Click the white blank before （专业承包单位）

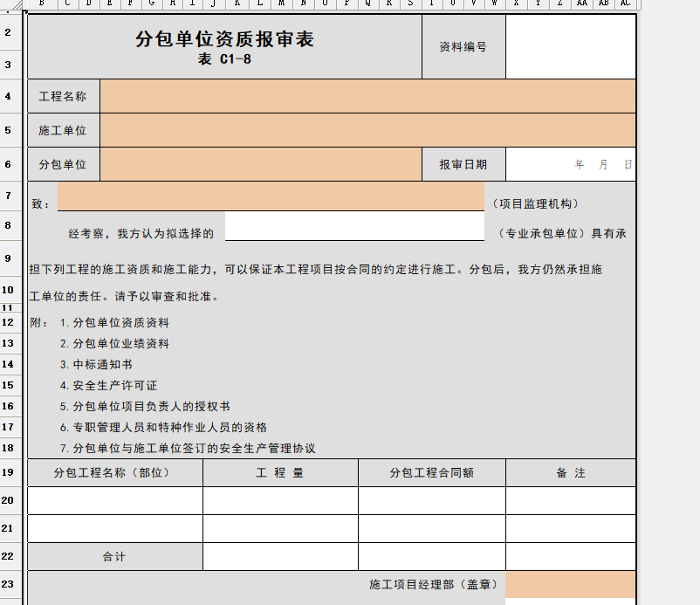pyautogui.click(x=354, y=226)
